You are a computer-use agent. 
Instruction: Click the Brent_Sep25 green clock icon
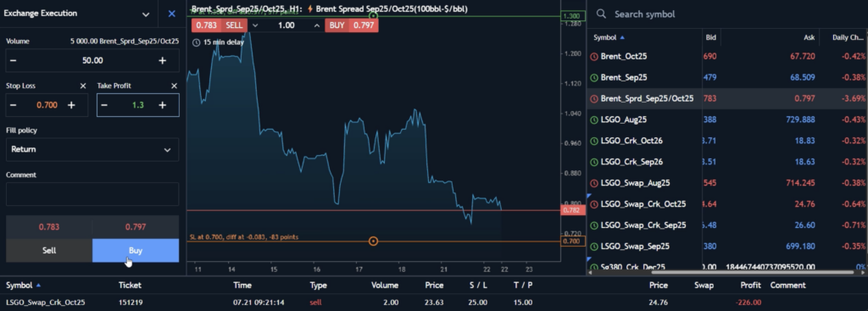click(594, 77)
